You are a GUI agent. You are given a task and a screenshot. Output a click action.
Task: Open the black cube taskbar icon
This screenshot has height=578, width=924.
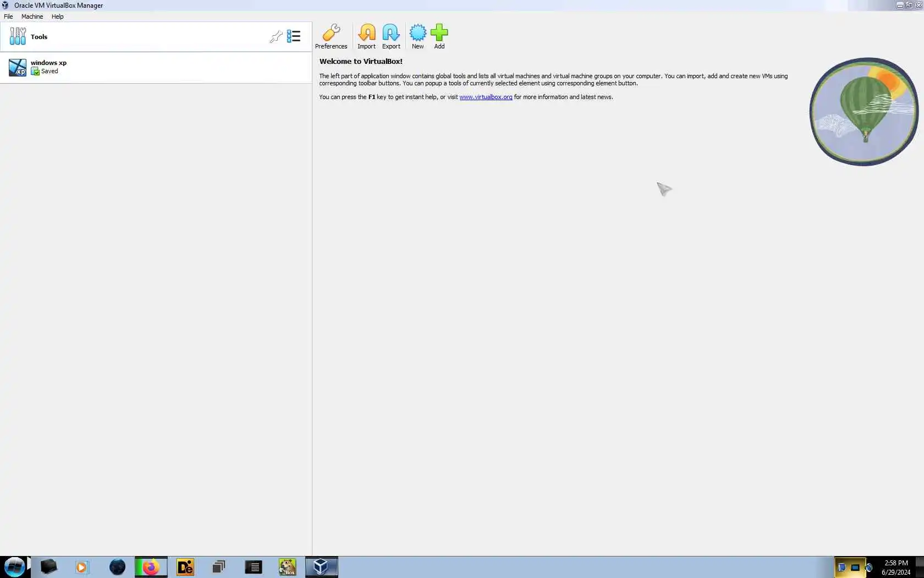(x=48, y=567)
